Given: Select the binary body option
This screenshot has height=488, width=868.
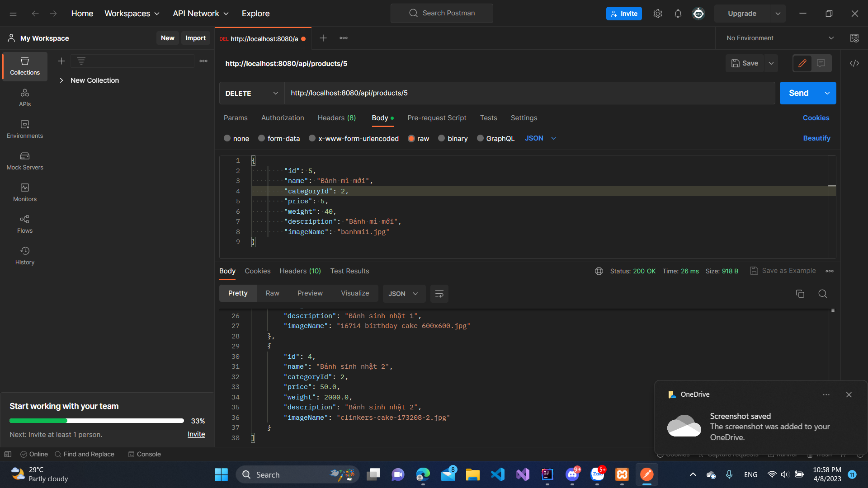Looking at the screenshot, I should pyautogui.click(x=453, y=138).
